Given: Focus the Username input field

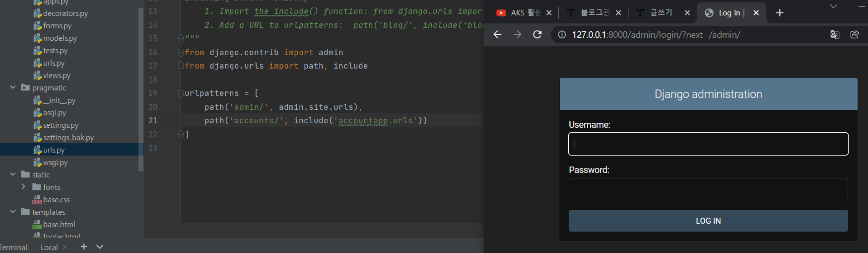Looking at the screenshot, I should (708, 144).
